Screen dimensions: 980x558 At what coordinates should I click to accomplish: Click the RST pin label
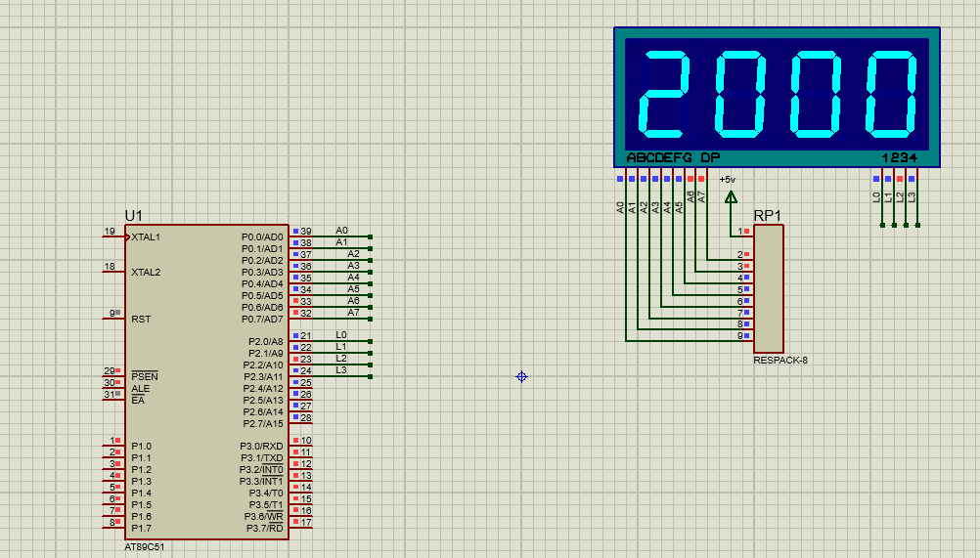click(x=141, y=319)
